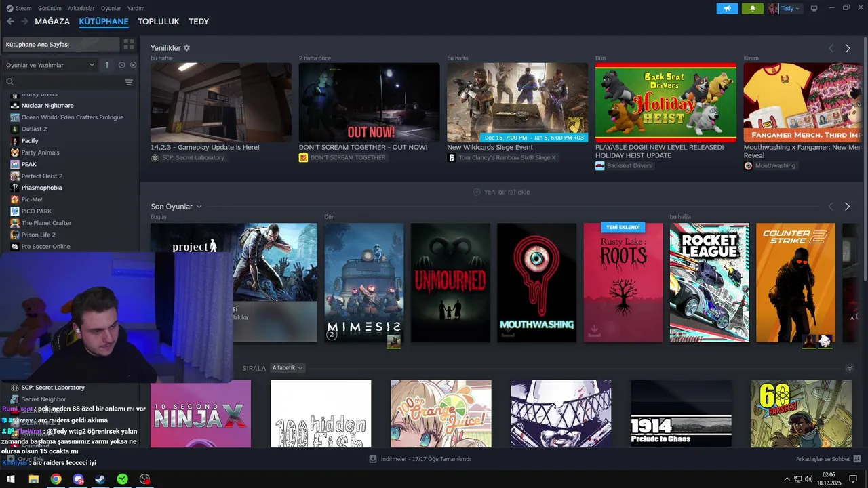Expand the Son Oyunlar shelf dropdown

(x=199, y=207)
